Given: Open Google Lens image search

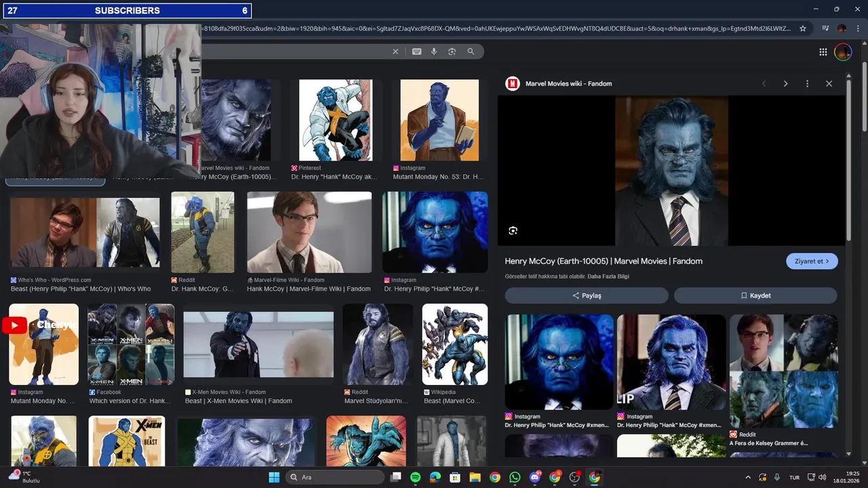Looking at the screenshot, I should coord(452,52).
